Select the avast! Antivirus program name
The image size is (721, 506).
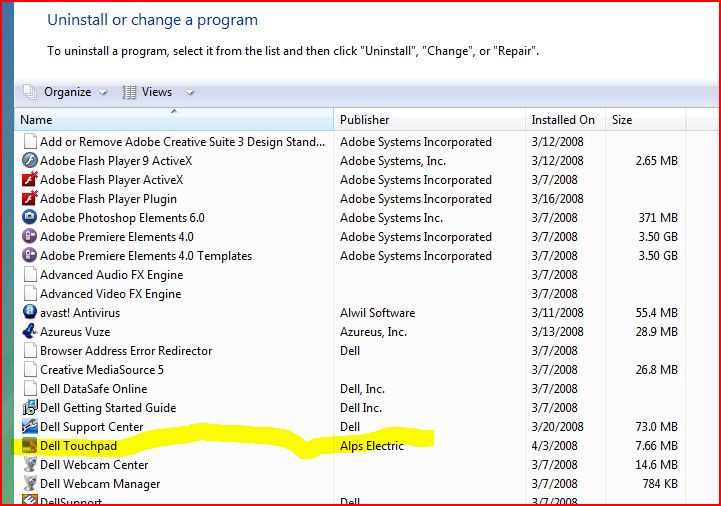pyautogui.click(x=80, y=313)
